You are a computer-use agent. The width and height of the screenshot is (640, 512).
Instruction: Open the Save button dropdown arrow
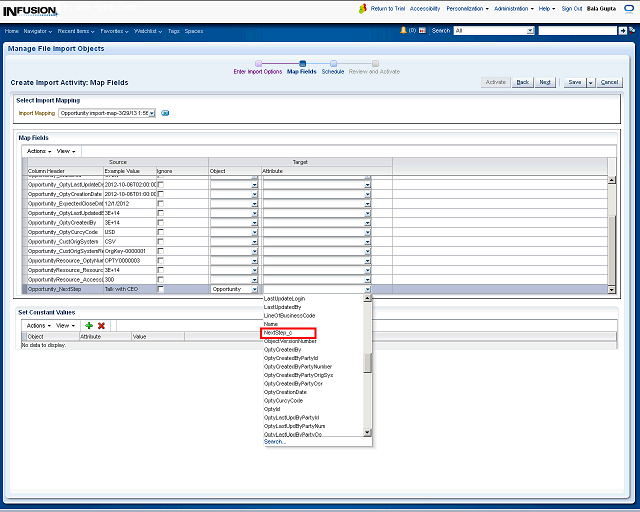(x=591, y=82)
